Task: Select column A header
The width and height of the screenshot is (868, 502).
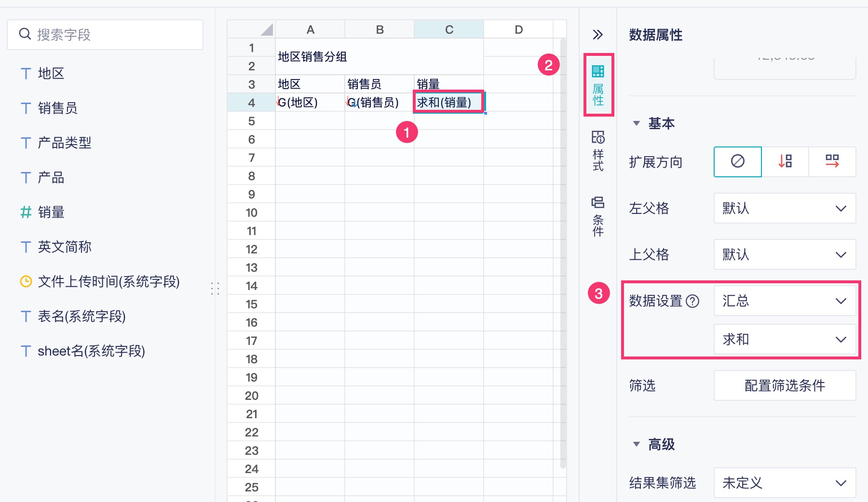Action: click(310, 29)
